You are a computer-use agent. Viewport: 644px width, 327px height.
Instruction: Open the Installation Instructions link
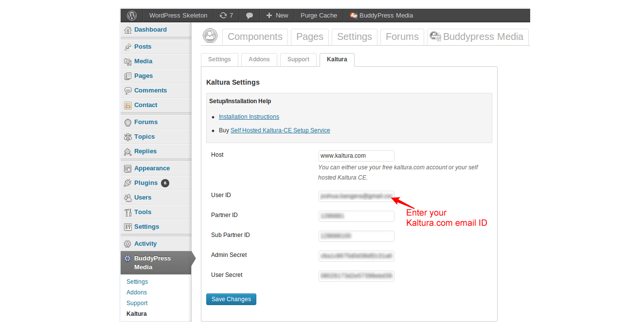(249, 117)
